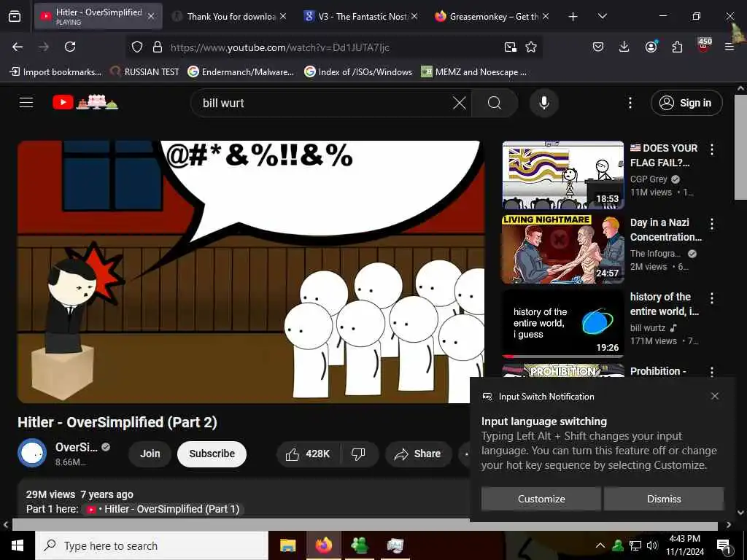Open the Action Center notification icon

point(723,546)
